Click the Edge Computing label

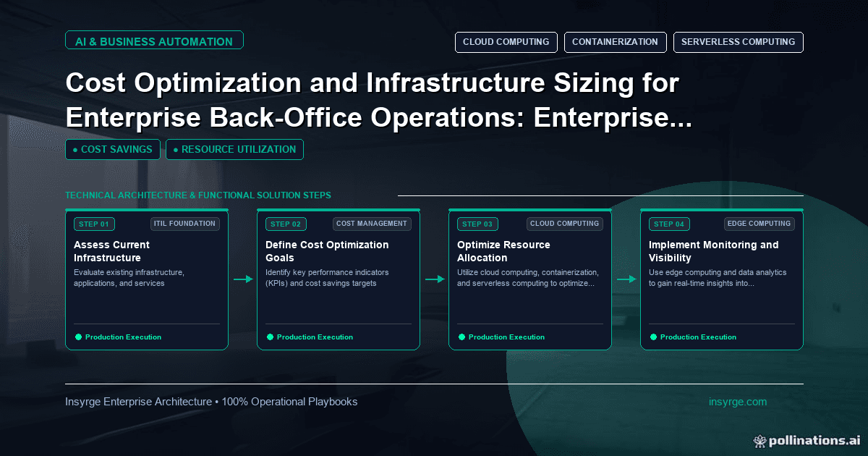coord(759,224)
